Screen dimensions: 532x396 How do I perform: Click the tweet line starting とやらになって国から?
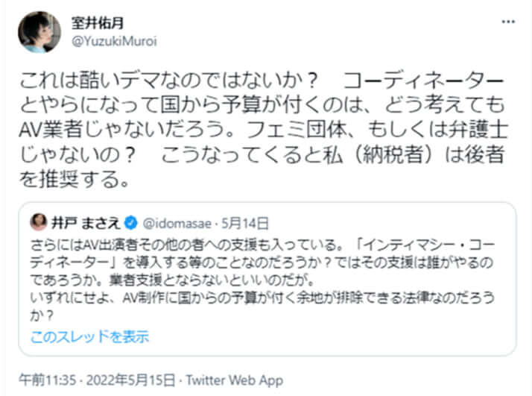tap(261, 106)
